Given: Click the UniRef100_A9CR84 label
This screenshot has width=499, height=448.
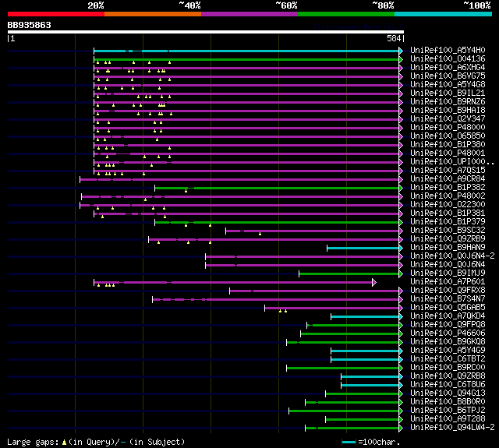Looking at the screenshot, I should (x=448, y=179).
